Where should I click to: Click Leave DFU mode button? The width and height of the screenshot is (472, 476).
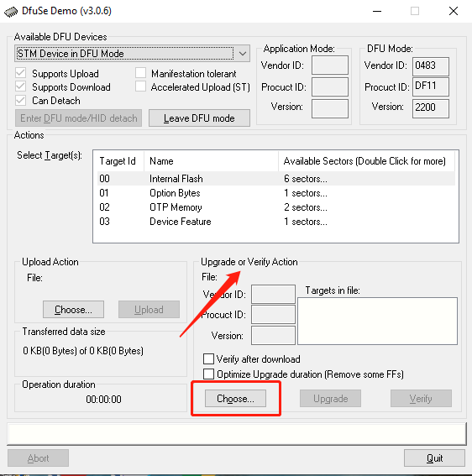pyautogui.click(x=199, y=118)
